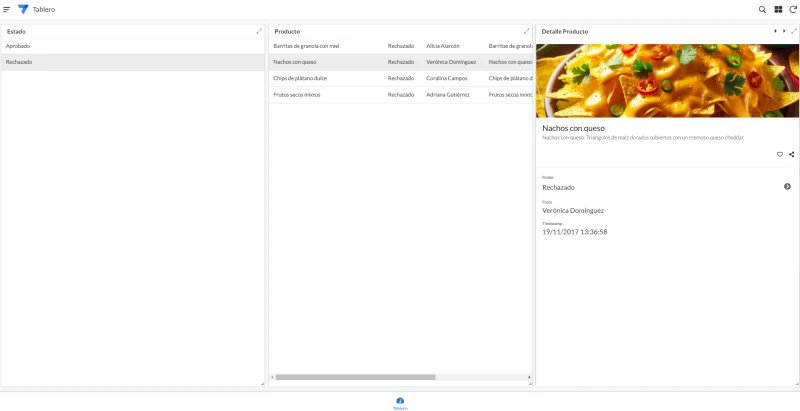Click the share icon for Nachos con queso
The image size is (800, 411).
coord(791,155)
